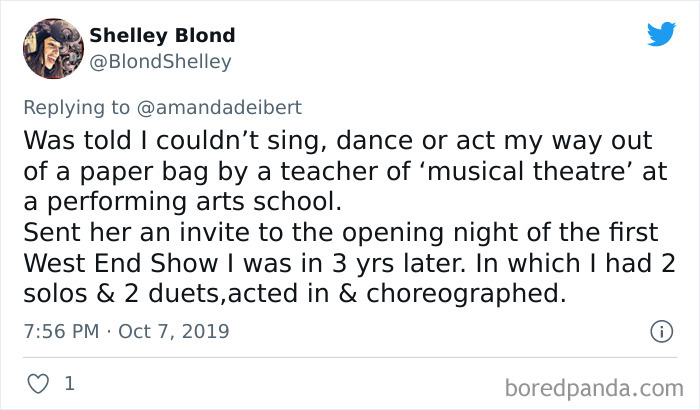The height and width of the screenshot is (410, 700).
Task: Like the tweet with the heart icon
Action: coord(38,383)
